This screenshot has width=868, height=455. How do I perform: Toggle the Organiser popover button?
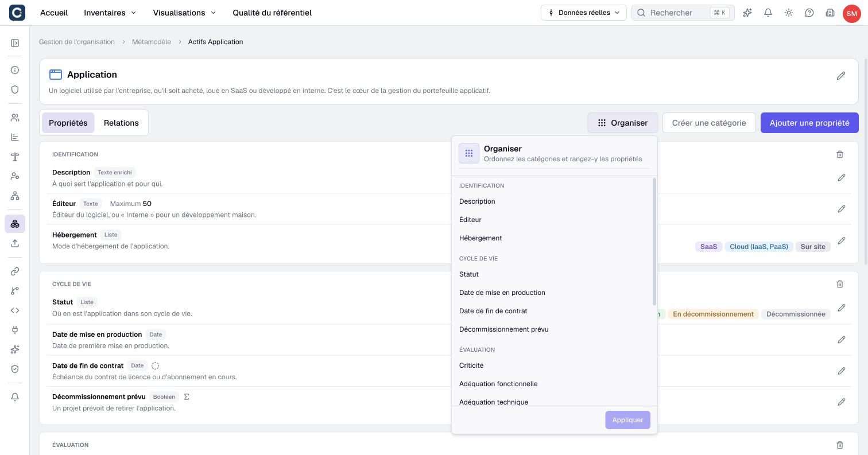click(x=622, y=123)
